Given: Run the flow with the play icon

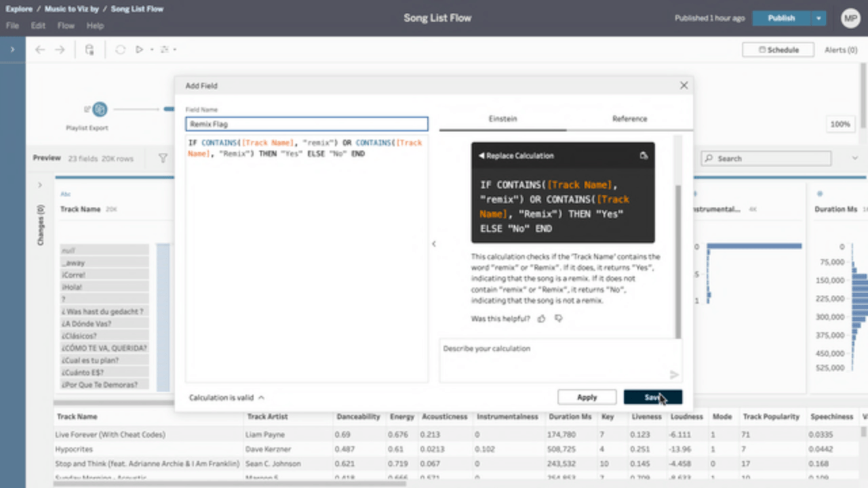Looking at the screenshot, I should pos(139,49).
